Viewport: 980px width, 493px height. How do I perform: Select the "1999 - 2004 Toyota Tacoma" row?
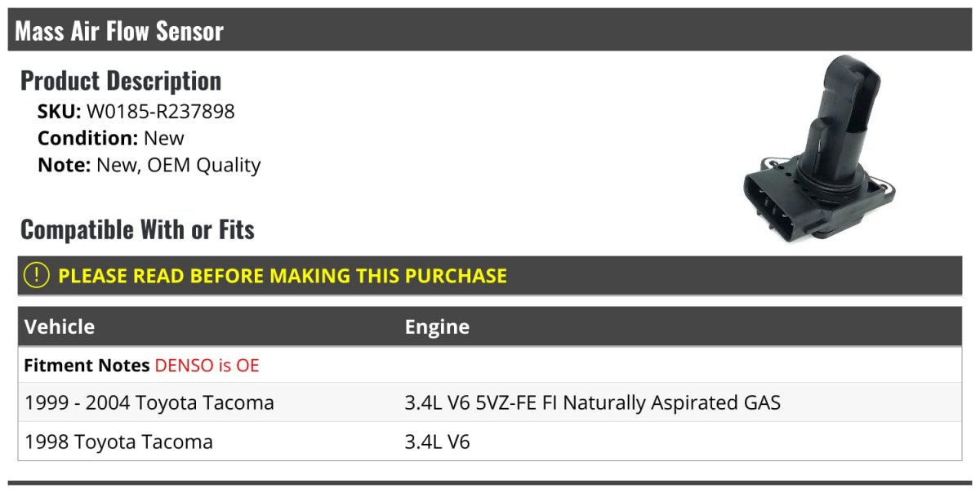(x=149, y=402)
